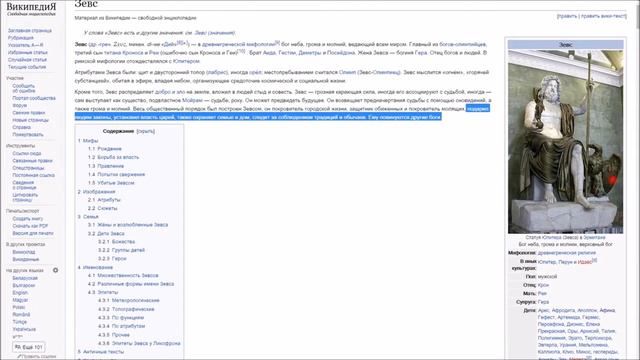Screen dimensions: 640x360
Task: Open 'Избранные статьи' sidebar link
Action: click(28, 53)
